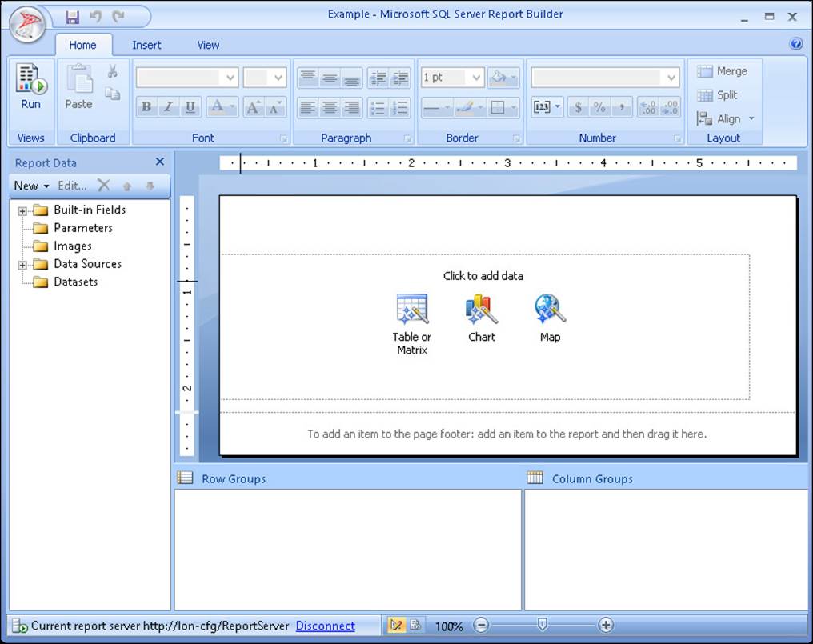The image size is (813, 644).
Task: Expand the Data Sources folder
Action: (x=22, y=265)
